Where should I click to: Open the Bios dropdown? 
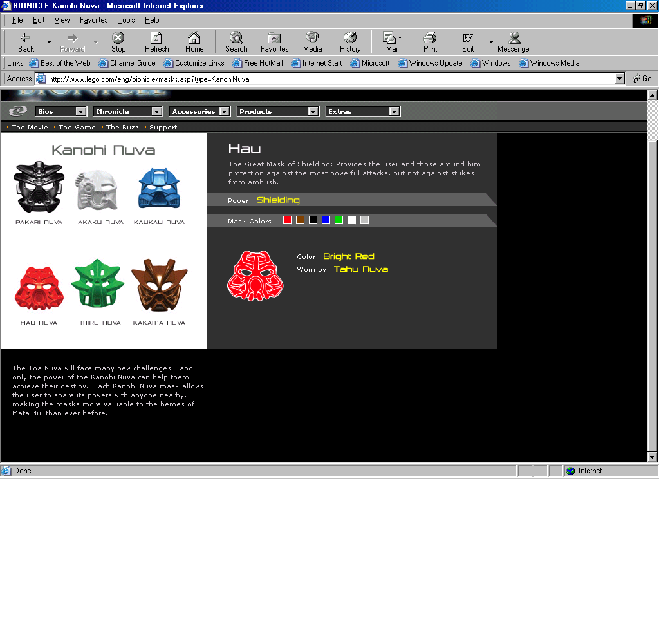pyautogui.click(x=60, y=111)
